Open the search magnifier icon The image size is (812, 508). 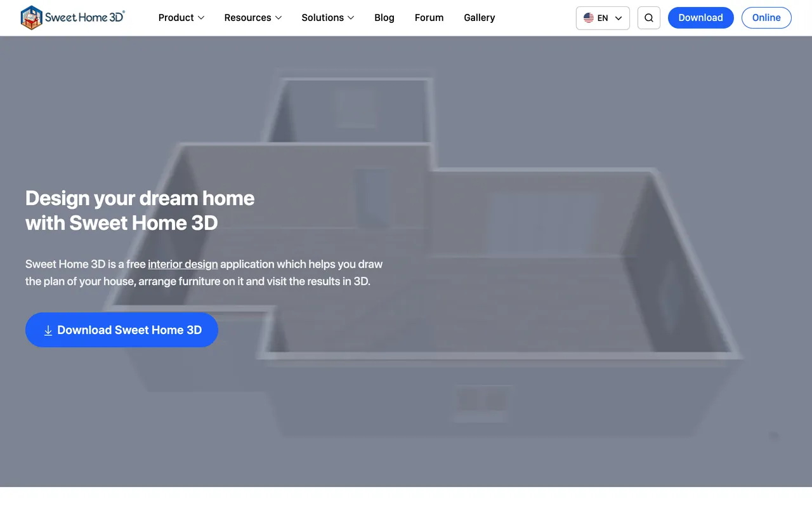[x=648, y=18]
